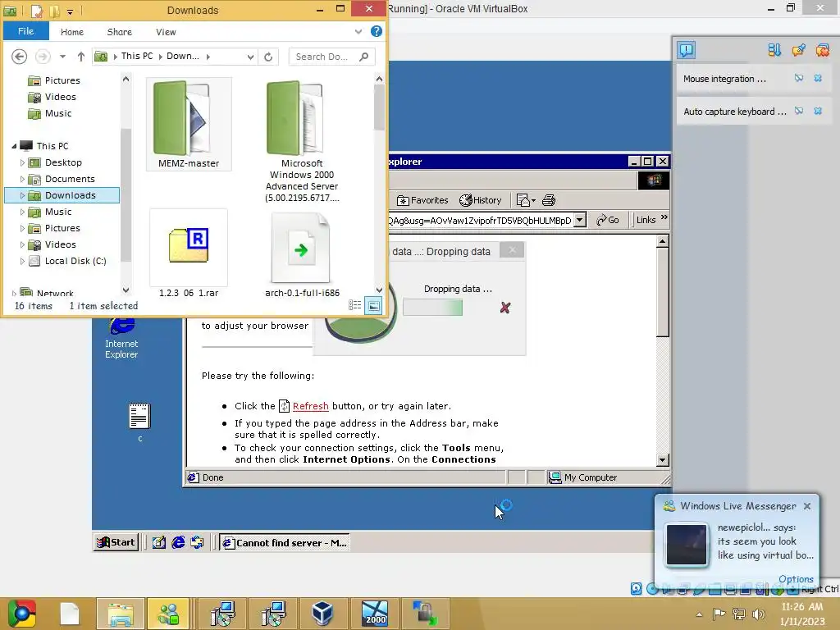Click the Refresh link on error page
840x630 pixels.
coord(310,406)
